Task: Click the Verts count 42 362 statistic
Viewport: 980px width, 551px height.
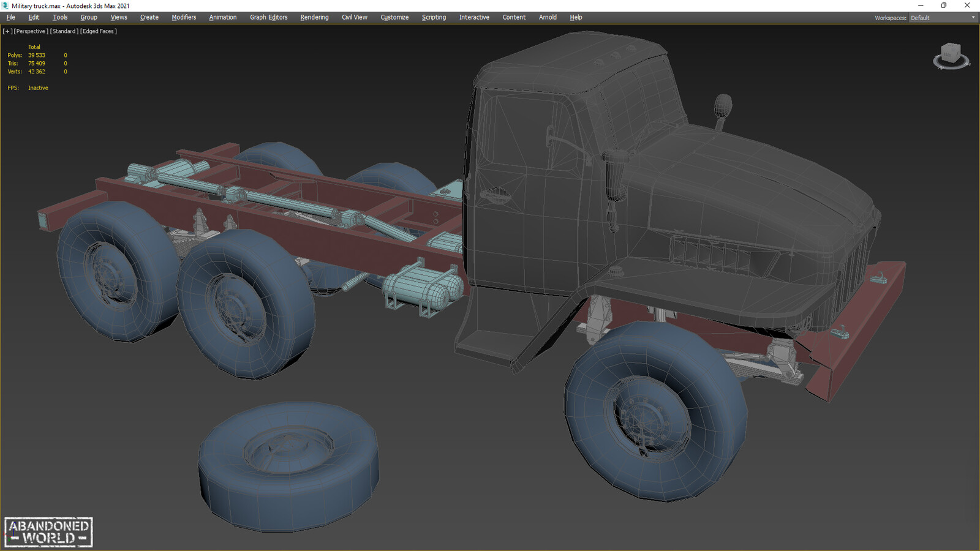Action: pyautogui.click(x=37, y=72)
